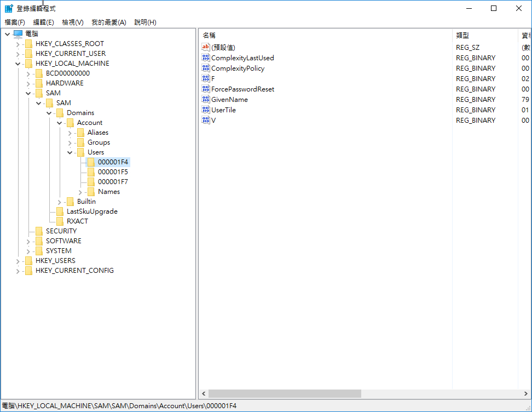Viewport: 532px width, 412px height.
Task: Click the HARDWARE folder icon
Action: coord(39,83)
